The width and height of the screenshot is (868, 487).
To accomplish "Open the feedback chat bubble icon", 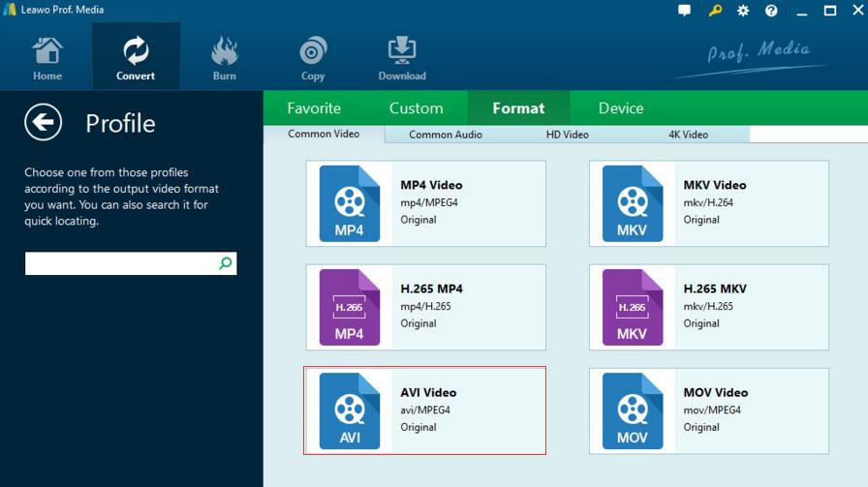I will 685,11.
